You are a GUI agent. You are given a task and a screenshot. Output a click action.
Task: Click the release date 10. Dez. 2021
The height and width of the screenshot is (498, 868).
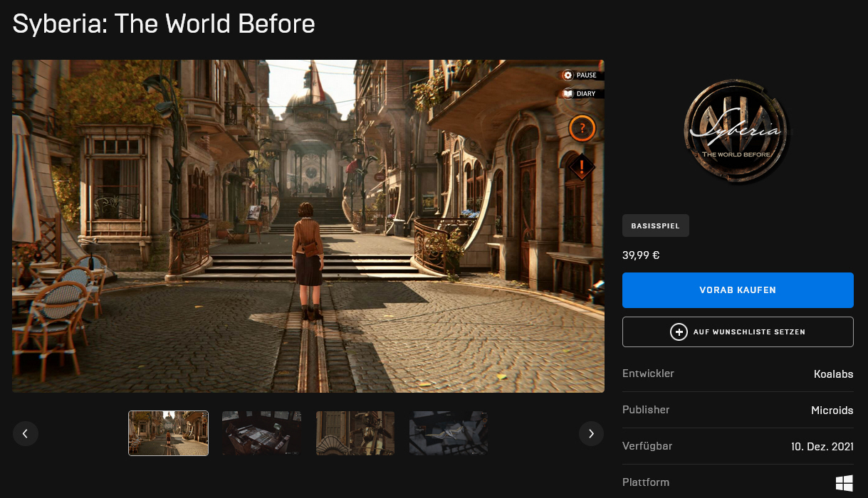[822, 447]
